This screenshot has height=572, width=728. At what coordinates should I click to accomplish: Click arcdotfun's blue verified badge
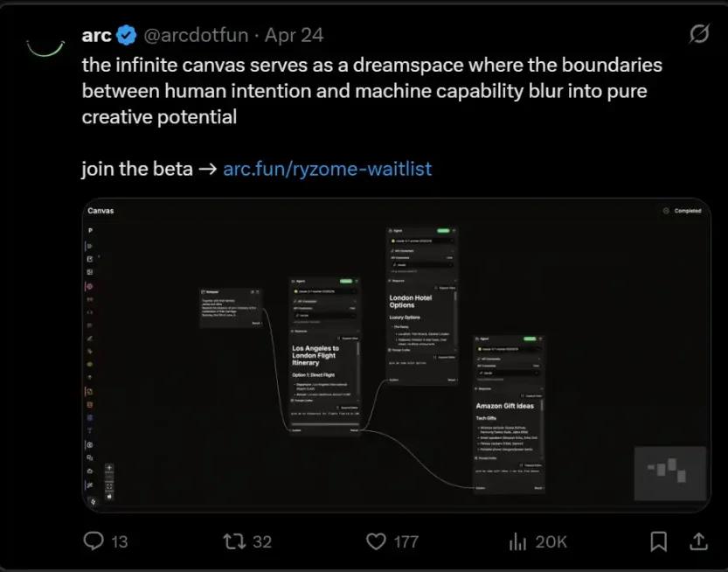(x=128, y=35)
